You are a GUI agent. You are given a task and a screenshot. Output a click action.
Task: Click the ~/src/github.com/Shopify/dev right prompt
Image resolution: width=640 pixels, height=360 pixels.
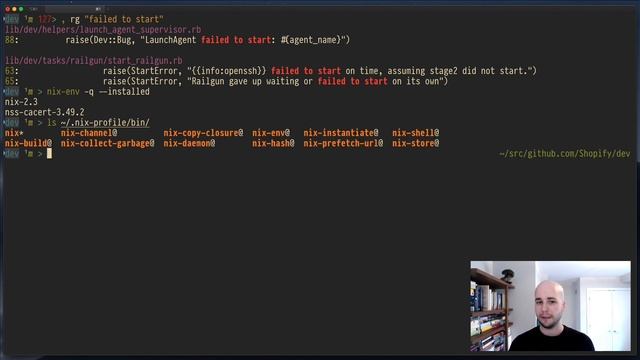tap(564, 154)
